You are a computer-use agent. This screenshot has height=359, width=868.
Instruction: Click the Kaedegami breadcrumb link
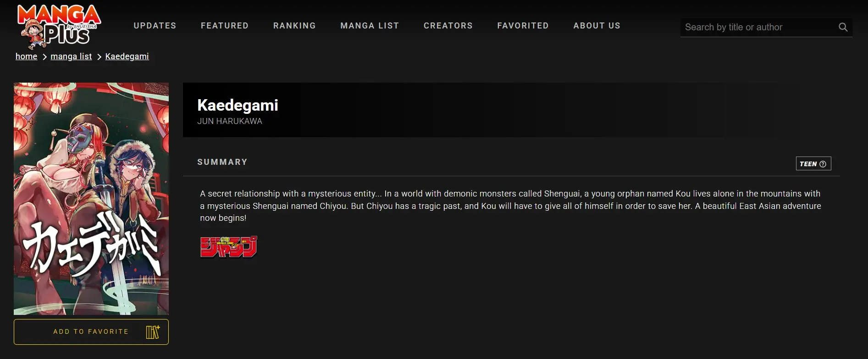point(127,56)
